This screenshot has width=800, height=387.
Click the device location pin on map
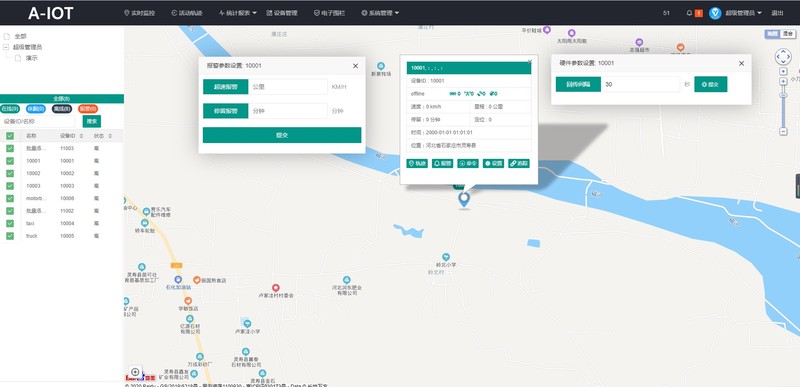[464, 199]
